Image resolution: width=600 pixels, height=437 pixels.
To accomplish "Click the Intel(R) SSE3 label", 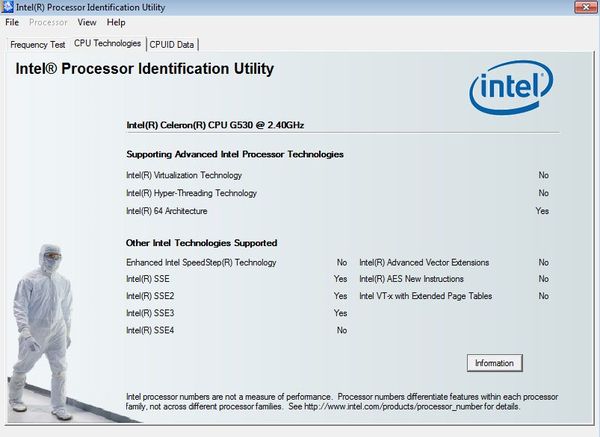I will (x=150, y=313).
